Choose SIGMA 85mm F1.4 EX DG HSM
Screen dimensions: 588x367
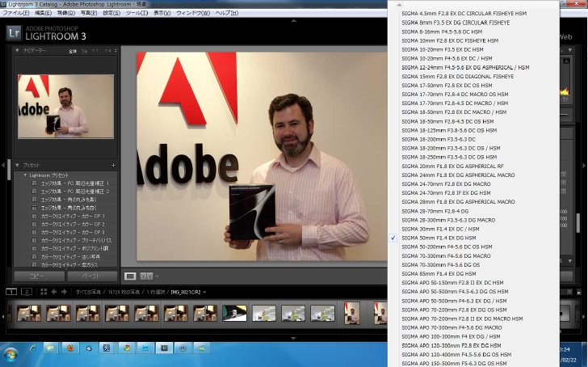pos(439,274)
